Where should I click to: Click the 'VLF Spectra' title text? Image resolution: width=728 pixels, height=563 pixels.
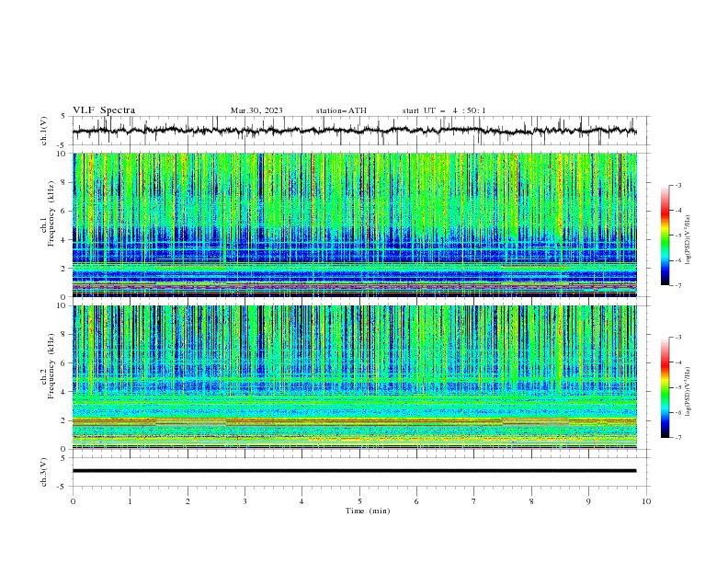point(104,110)
